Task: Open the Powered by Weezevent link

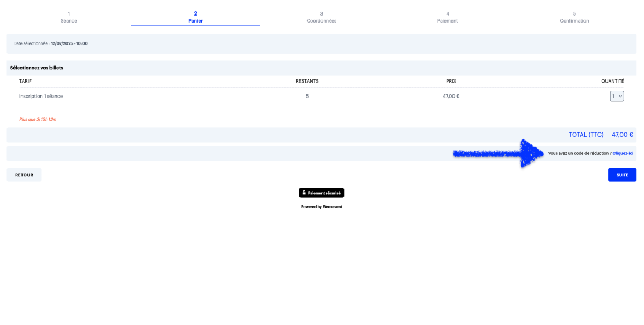Action: click(321, 206)
